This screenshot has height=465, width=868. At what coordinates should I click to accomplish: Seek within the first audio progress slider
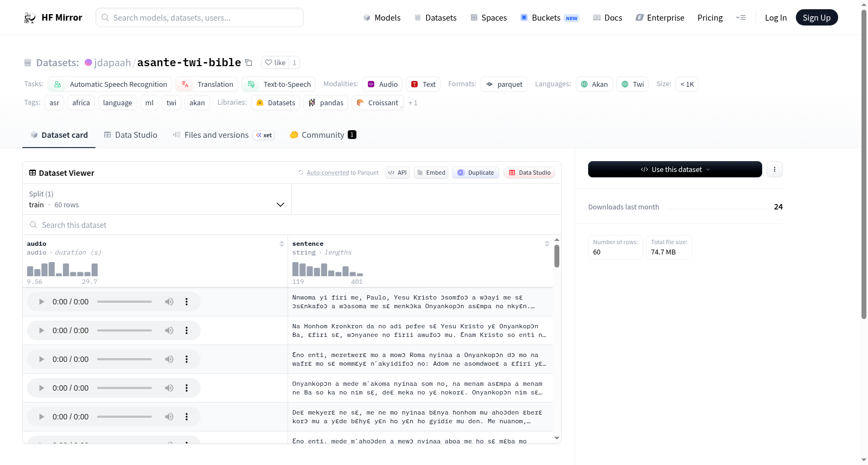(124, 302)
